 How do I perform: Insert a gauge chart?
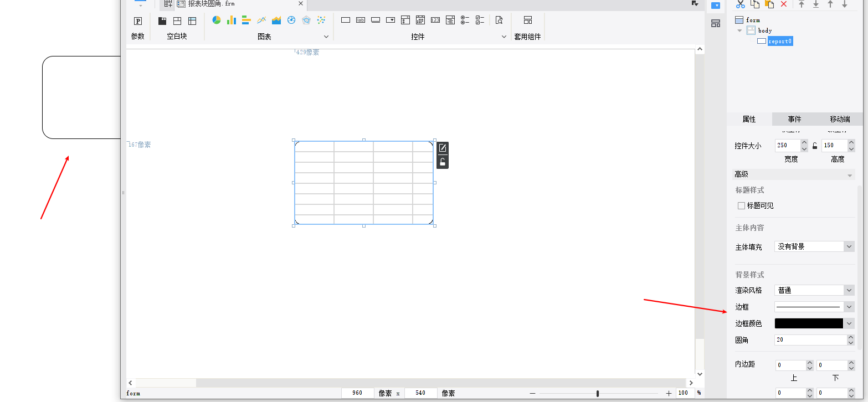click(291, 20)
